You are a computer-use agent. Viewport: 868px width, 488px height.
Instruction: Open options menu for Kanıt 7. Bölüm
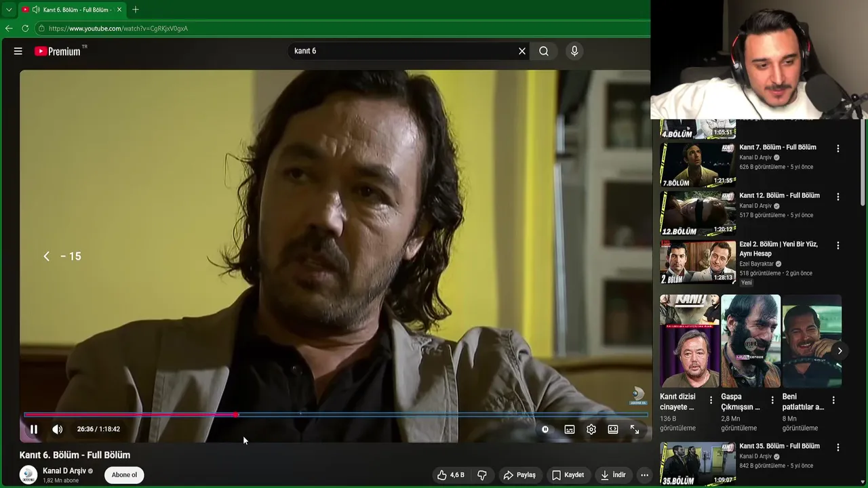click(x=838, y=148)
